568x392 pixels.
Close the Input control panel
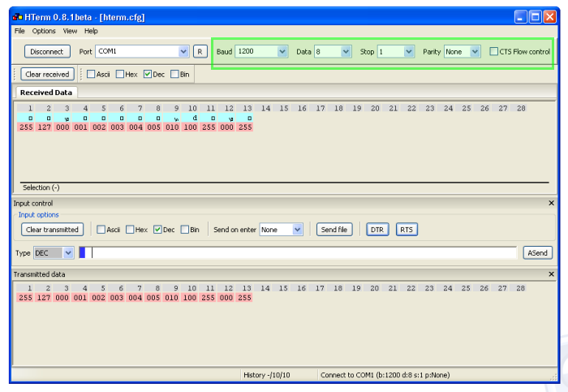coord(551,203)
